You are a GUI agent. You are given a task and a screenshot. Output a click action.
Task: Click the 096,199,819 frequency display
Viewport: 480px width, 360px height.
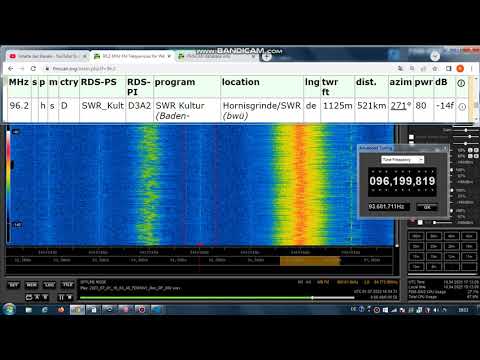(402, 181)
